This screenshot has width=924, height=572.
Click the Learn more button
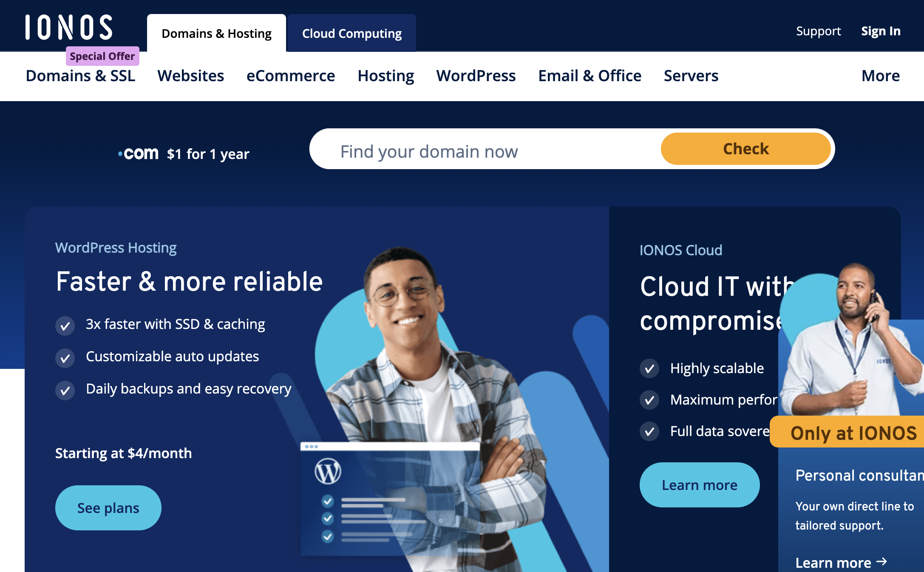tap(700, 485)
